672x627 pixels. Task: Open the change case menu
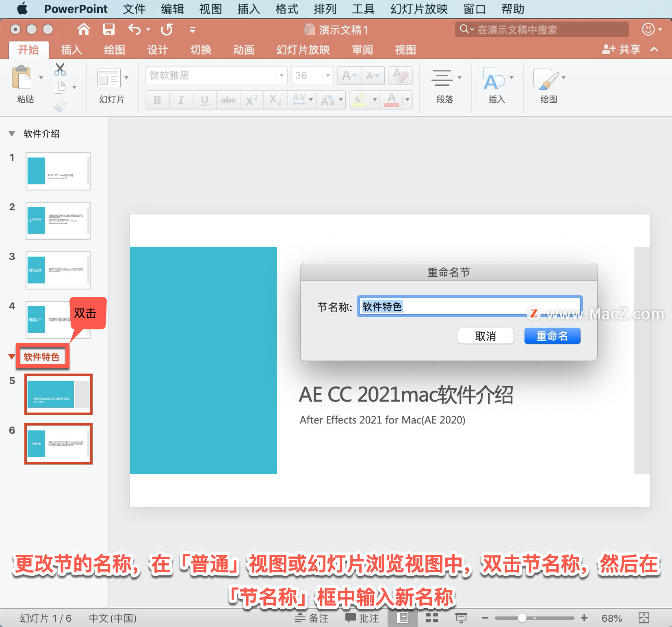[331, 100]
